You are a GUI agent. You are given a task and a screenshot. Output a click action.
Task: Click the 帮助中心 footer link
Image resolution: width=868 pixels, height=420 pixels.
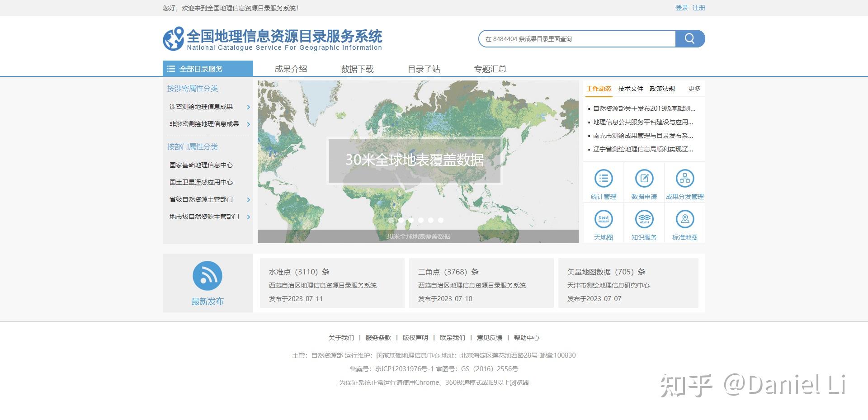point(527,338)
